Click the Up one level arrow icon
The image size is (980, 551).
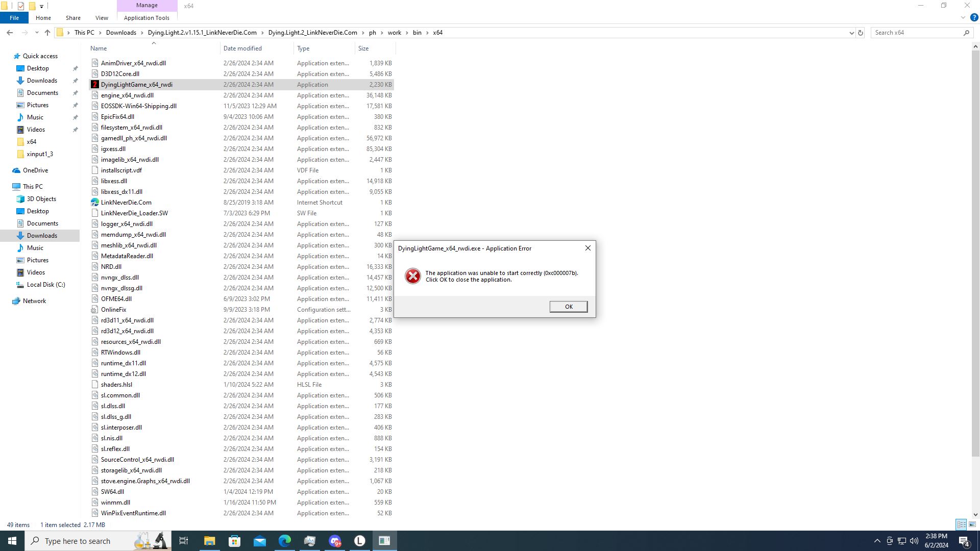click(x=47, y=33)
